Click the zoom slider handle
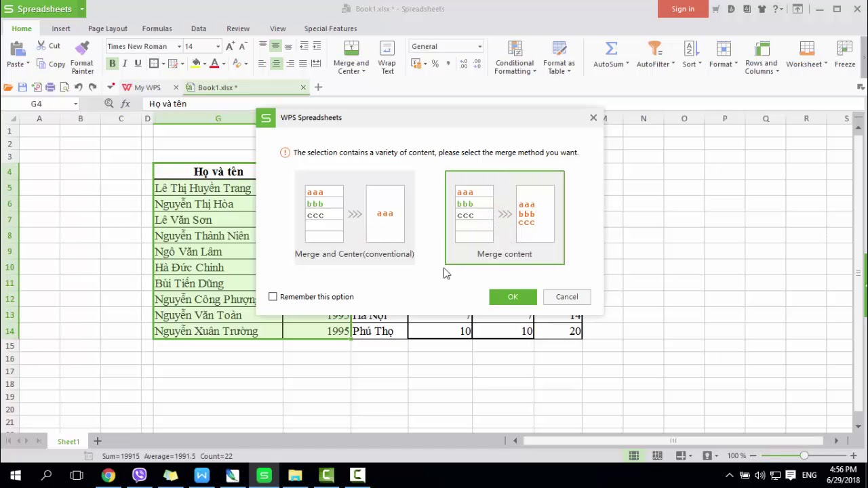868x488 pixels. (804, 456)
